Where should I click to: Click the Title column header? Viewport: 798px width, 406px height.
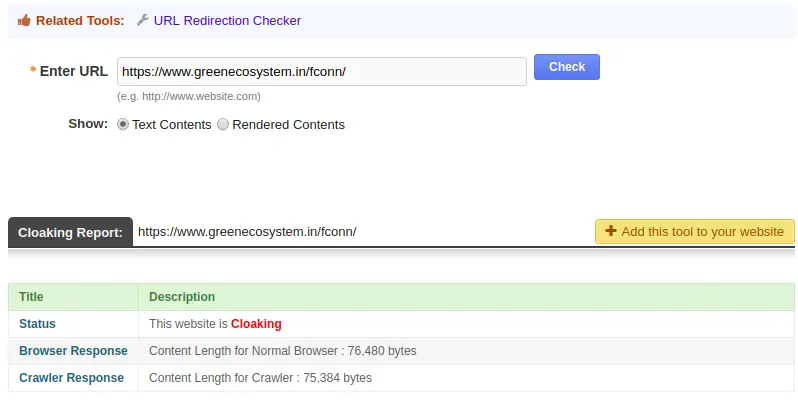[x=31, y=297]
